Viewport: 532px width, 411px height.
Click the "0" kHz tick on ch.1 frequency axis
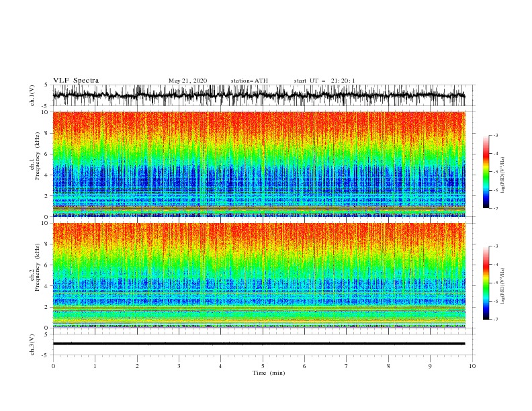tap(46, 217)
